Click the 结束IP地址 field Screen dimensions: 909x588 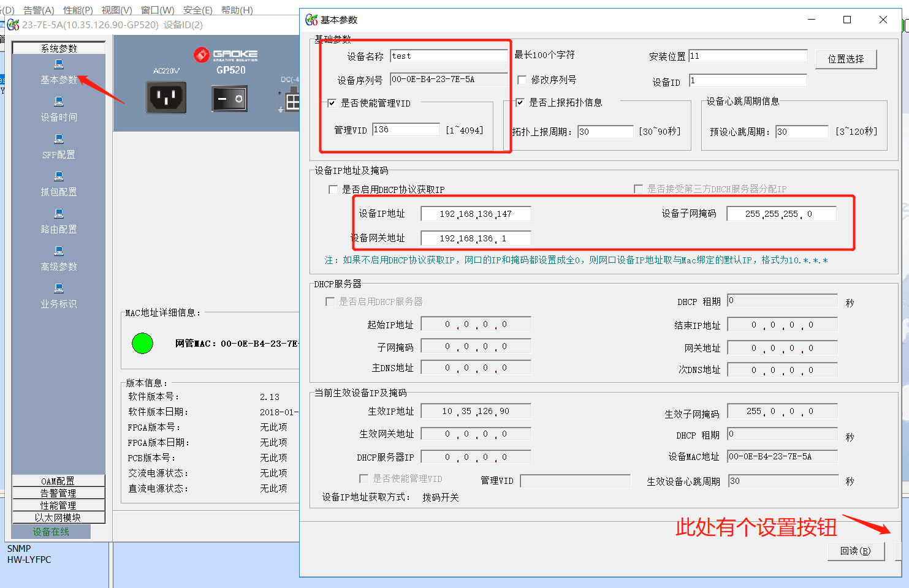tap(782, 325)
